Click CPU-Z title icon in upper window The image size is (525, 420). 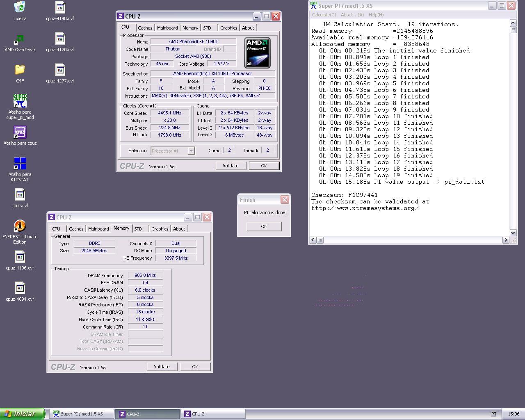click(121, 16)
